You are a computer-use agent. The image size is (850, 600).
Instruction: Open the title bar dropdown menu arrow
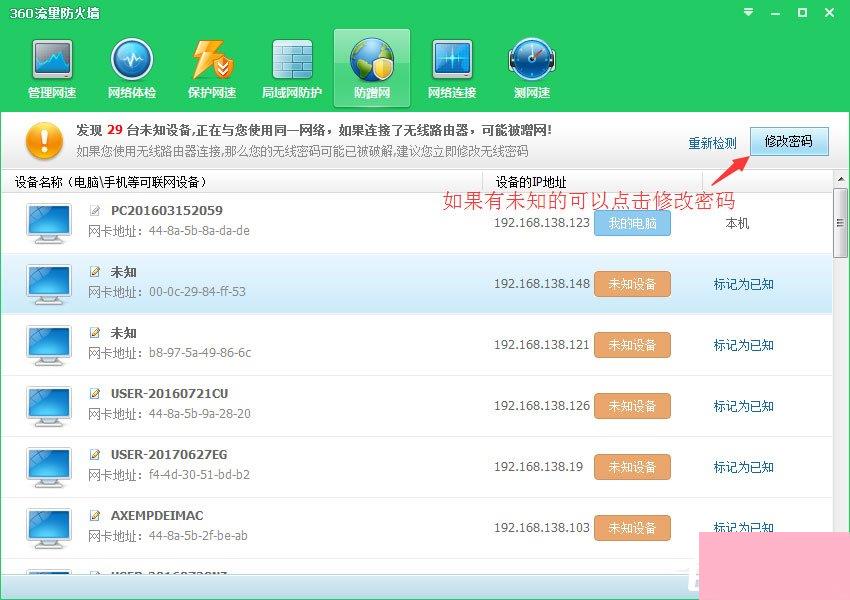tap(749, 12)
